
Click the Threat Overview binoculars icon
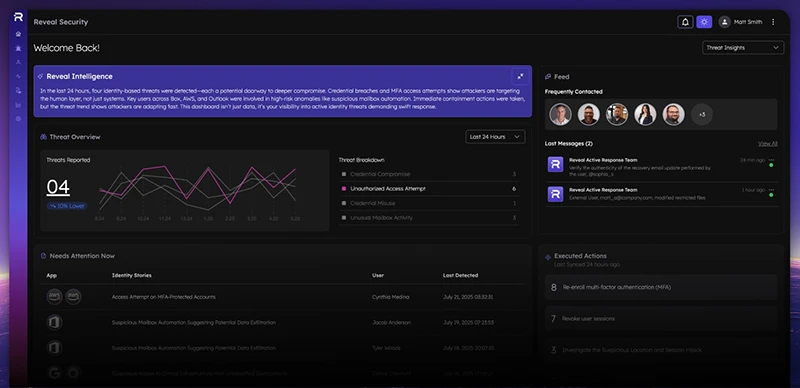[x=43, y=137]
